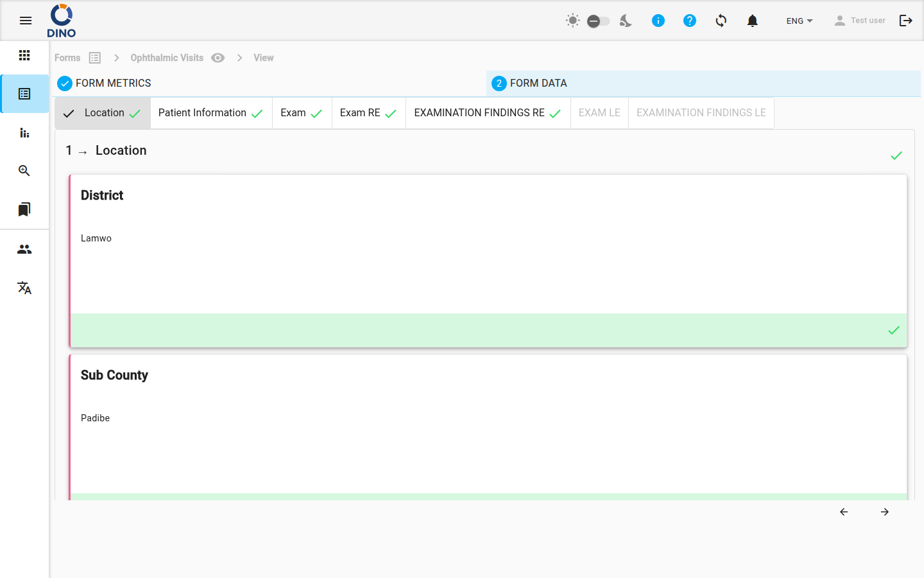Open EXAMINATION FINDINGS RE tab

[488, 113]
